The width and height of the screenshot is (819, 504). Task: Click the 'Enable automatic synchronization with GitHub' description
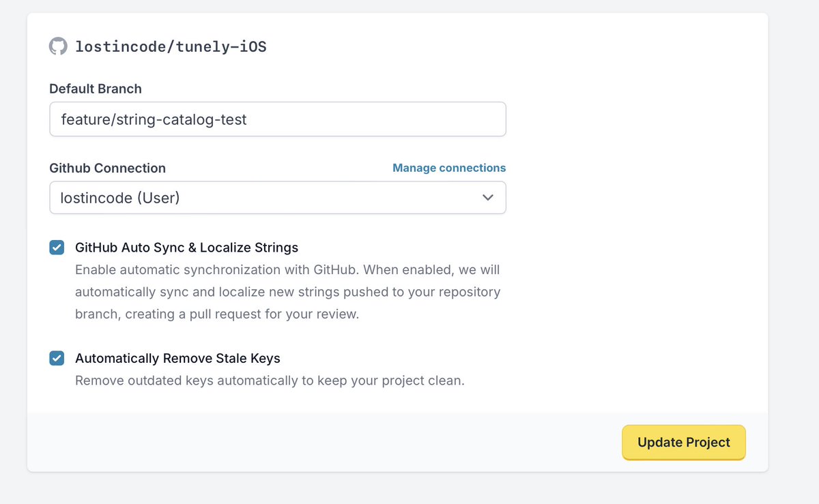(x=288, y=292)
